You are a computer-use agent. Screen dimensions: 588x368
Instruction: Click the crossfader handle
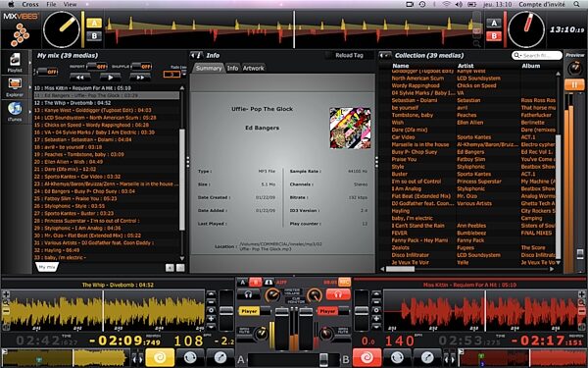coord(324,359)
